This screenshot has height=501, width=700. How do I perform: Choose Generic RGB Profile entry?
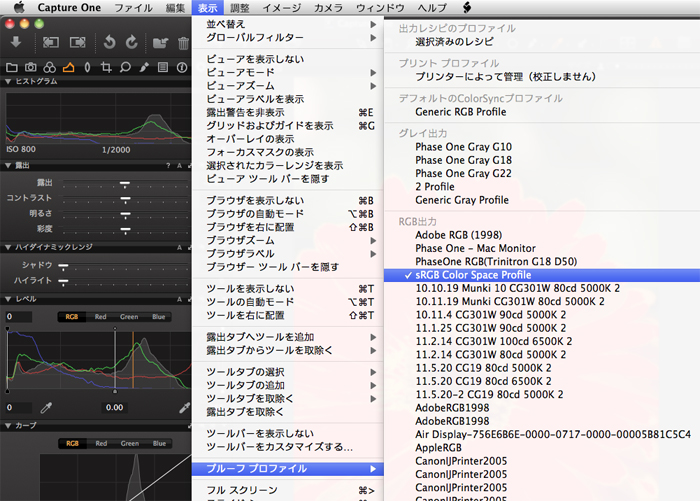542,112
